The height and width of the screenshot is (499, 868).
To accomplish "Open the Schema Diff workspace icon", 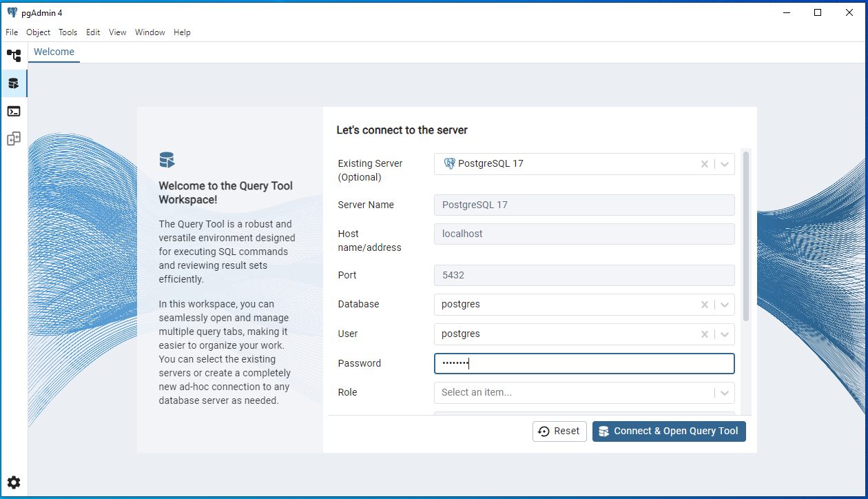I will point(14,139).
